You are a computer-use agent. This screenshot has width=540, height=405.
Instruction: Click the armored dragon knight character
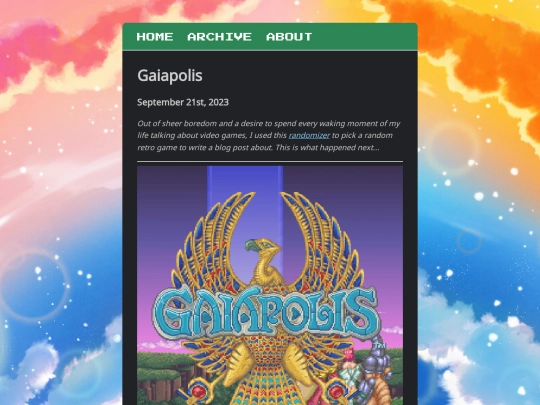(377, 372)
